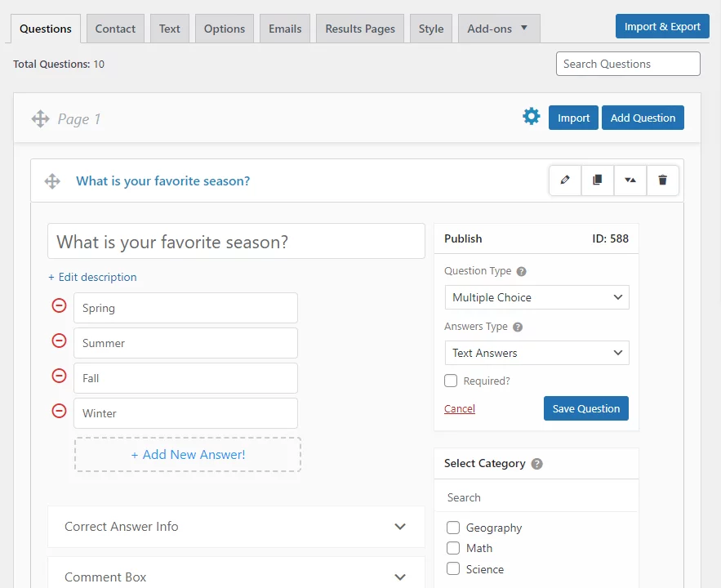Click the + Edit description link
Viewport: 721px width, 588px height.
[92, 277]
